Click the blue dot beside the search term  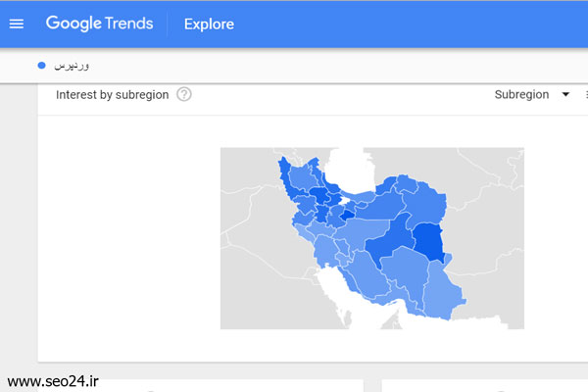coord(41,66)
